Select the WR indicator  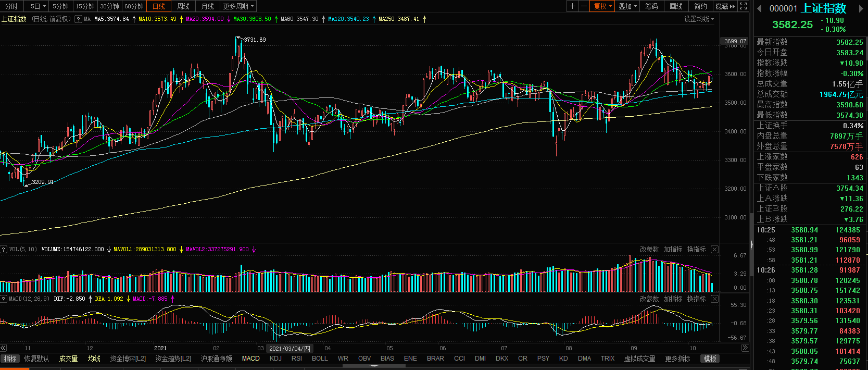[x=343, y=359]
